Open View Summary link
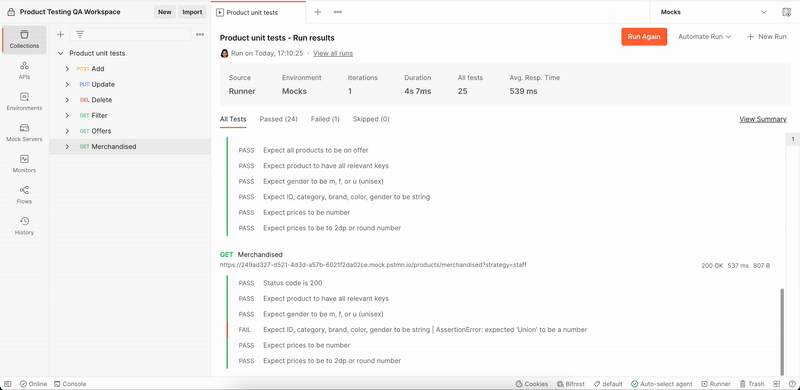800x390 pixels. point(763,119)
